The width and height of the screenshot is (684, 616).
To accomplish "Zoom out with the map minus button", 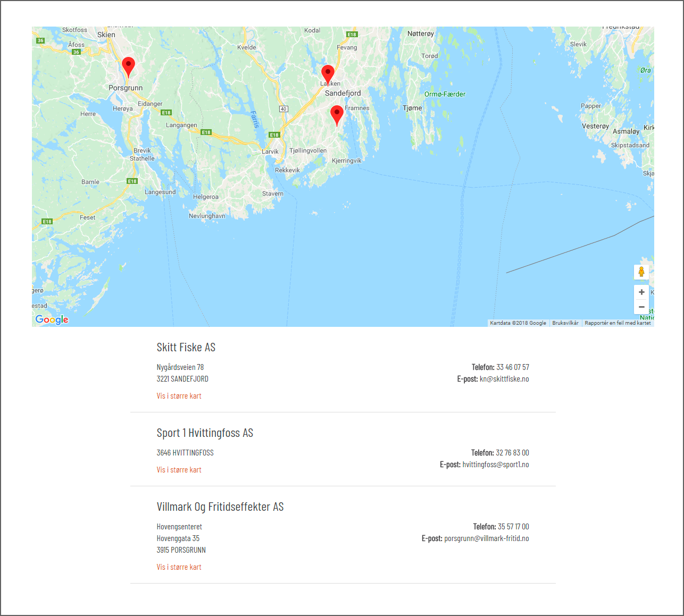I will click(641, 307).
